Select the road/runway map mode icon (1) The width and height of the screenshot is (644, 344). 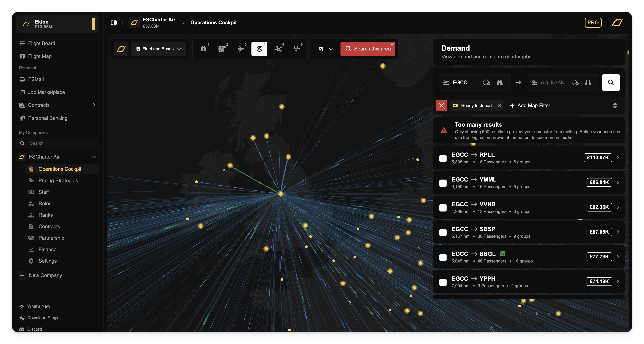click(204, 49)
